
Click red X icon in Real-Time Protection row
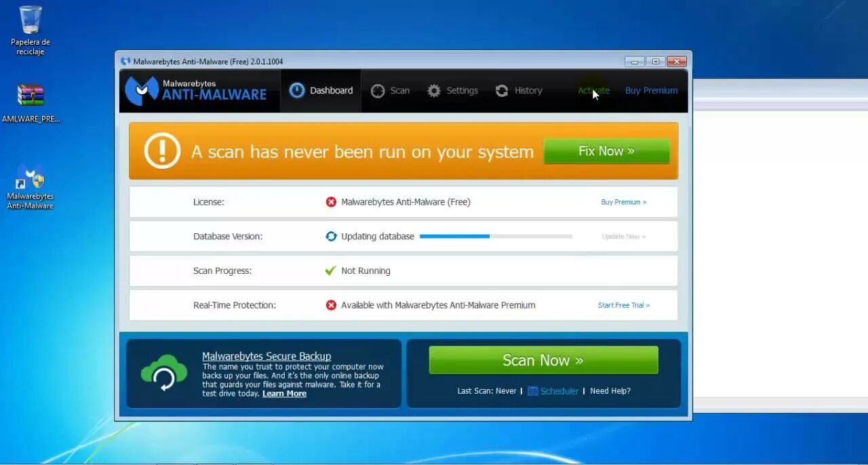click(331, 305)
